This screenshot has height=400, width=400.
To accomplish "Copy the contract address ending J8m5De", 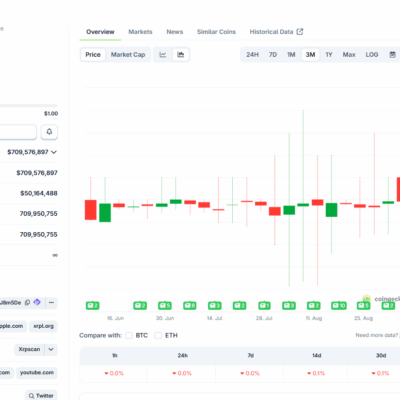I will coord(28,303).
